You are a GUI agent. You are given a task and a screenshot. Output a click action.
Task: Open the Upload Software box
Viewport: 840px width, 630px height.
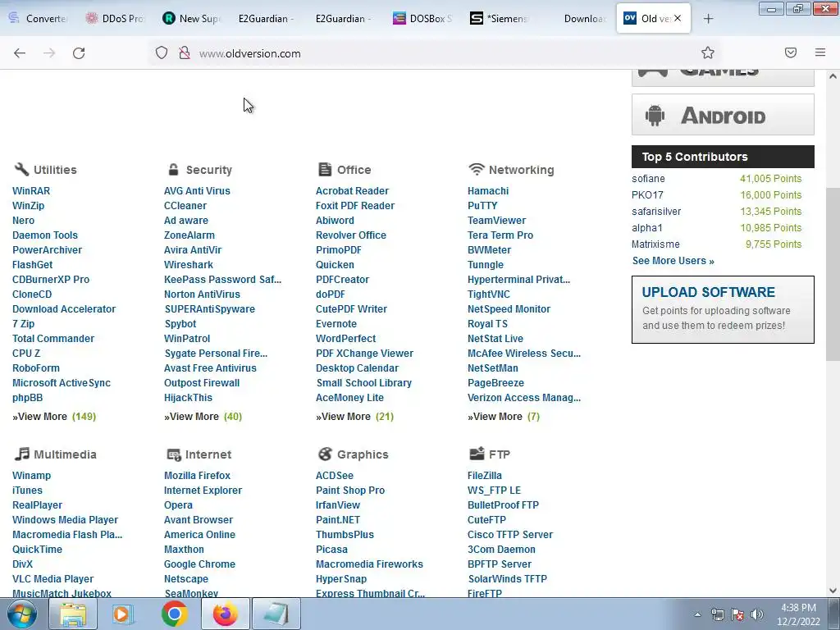coord(723,309)
